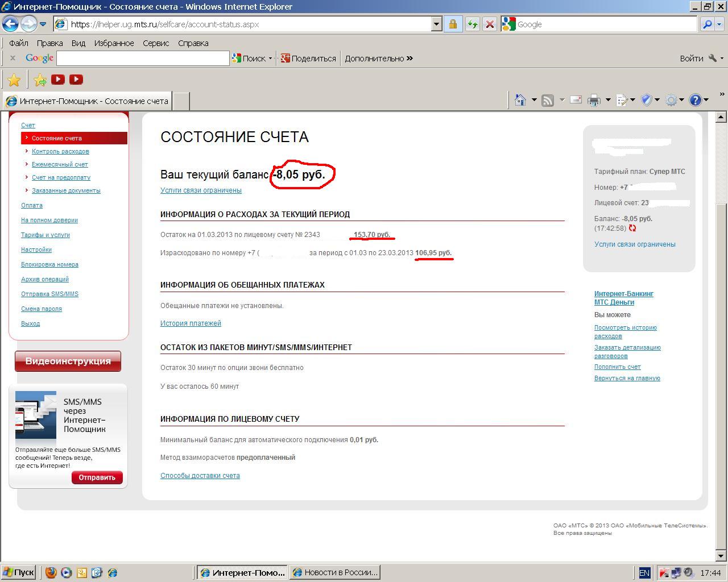Click the Home page icon in toolbar
Viewport: 728px width, 582px height.
[x=520, y=101]
